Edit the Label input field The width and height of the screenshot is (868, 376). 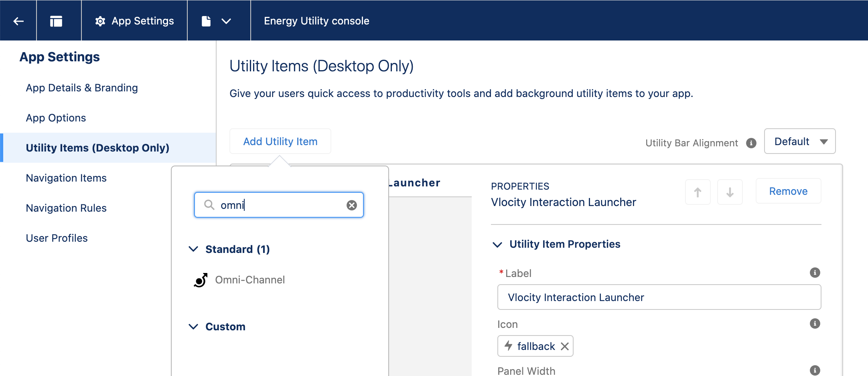tap(659, 297)
